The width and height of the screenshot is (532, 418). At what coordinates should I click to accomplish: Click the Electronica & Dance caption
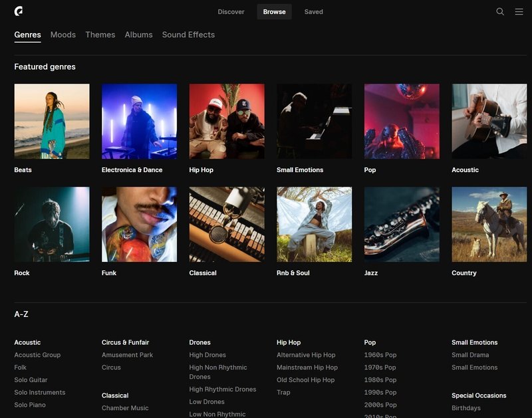coord(132,170)
